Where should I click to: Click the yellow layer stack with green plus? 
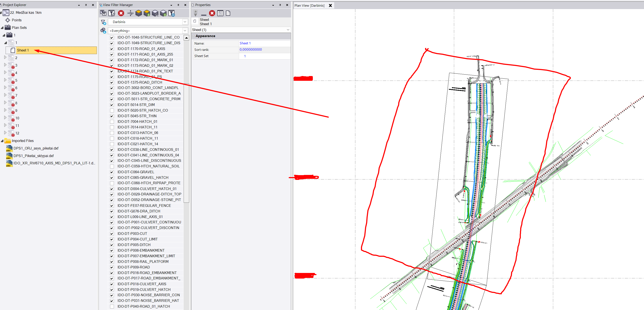coord(147,13)
